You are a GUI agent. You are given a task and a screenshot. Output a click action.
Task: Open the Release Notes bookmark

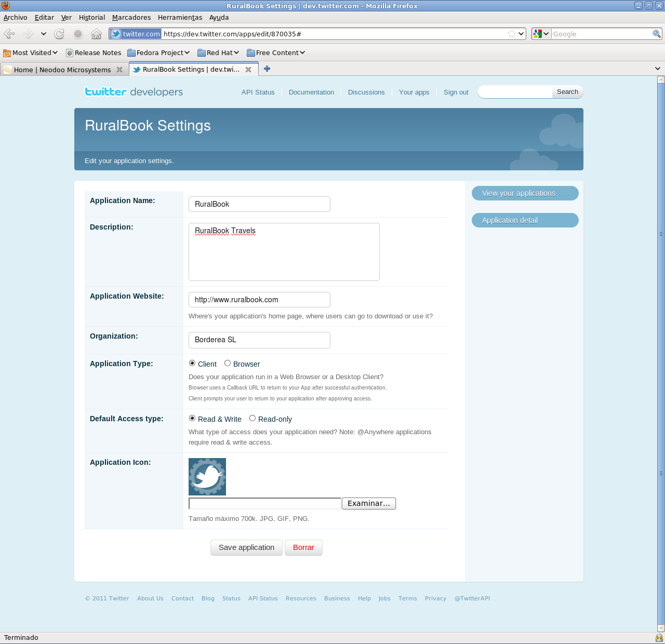(94, 52)
